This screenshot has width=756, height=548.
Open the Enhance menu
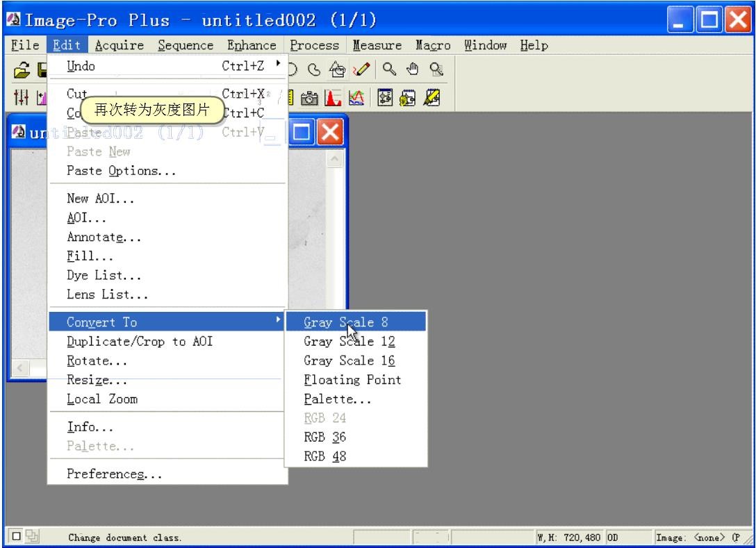point(252,45)
